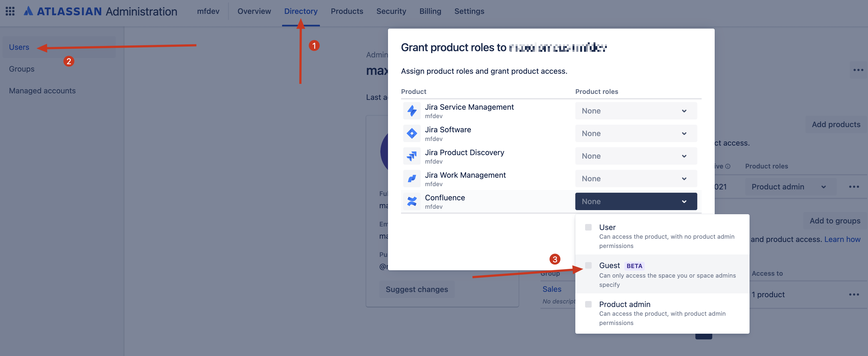Viewport: 868px width, 356px height.
Task: Open the Atlassian app switcher grid
Action: pyautogui.click(x=10, y=11)
